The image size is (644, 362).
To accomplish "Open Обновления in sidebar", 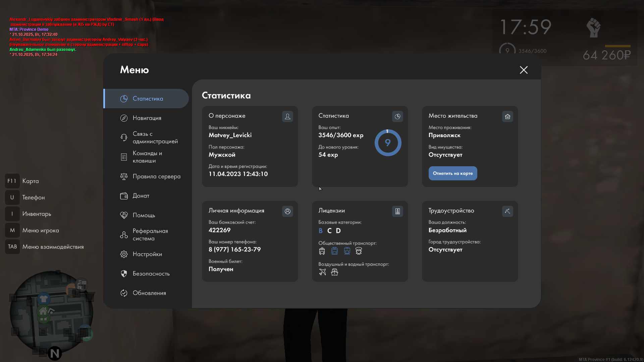I will click(x=149, y=293).
